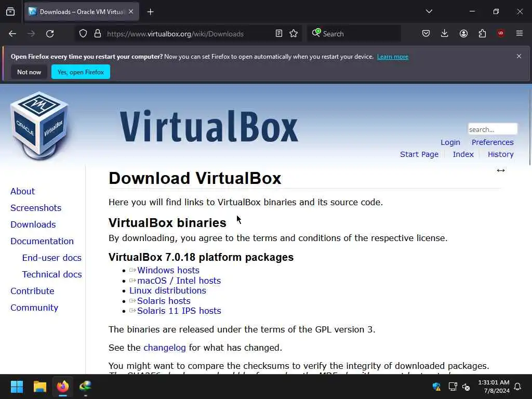
Task: Toggle reader view icon
Action: pyautogui.click(x=279, y=34)
